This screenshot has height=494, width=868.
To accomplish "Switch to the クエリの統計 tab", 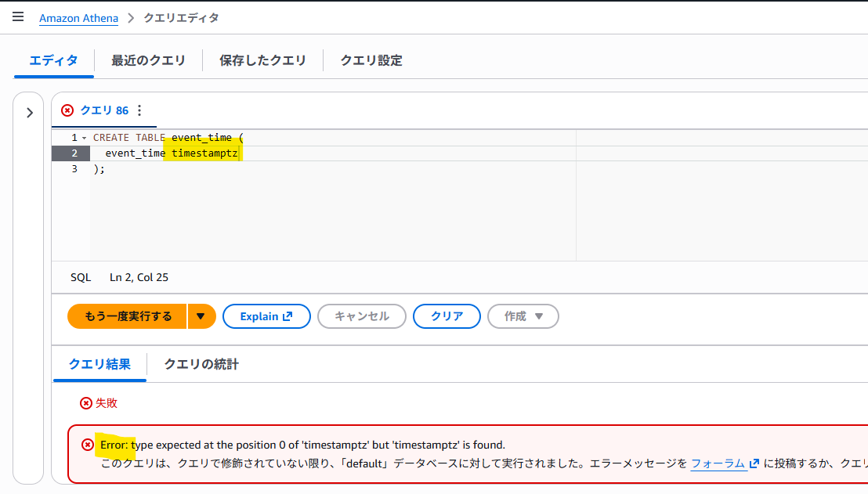I will click(x=201, y=364).
